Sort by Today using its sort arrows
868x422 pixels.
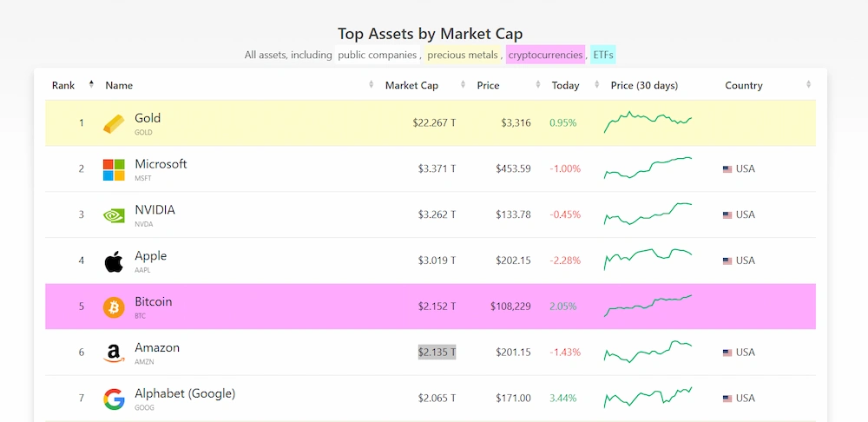pos(597,85)
